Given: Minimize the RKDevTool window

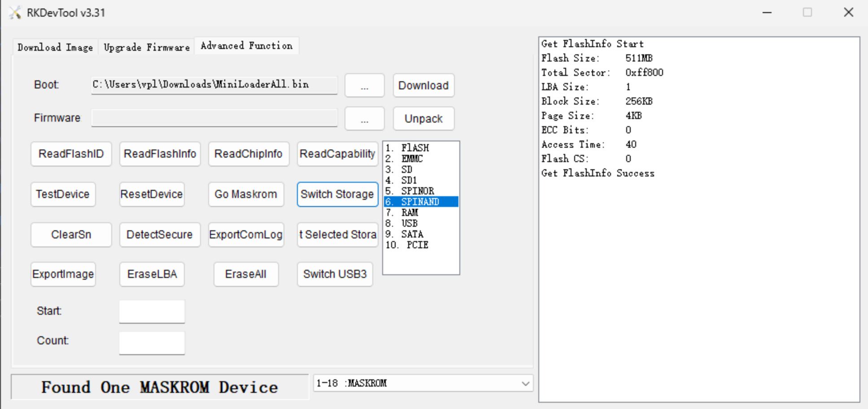Looking at the screenshot, I should tap(767, 13).
